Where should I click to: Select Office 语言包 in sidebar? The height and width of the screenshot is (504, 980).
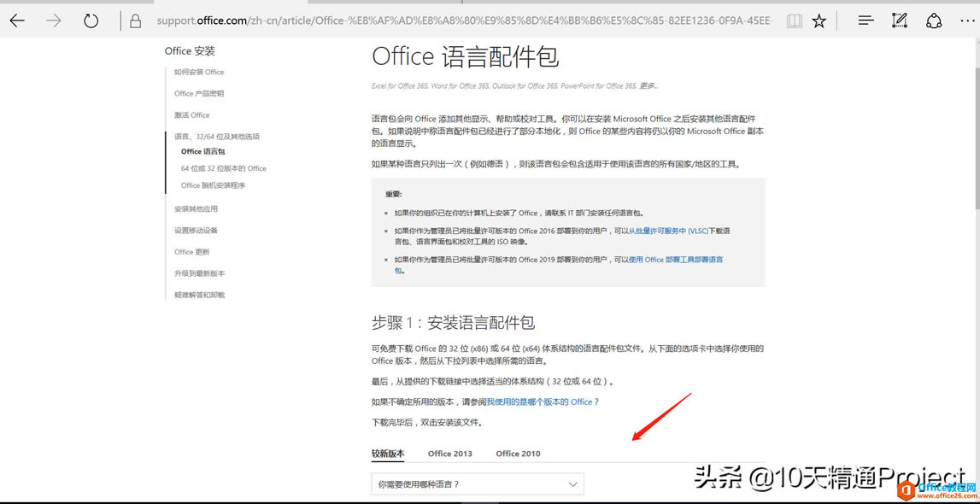click(202, 151)
